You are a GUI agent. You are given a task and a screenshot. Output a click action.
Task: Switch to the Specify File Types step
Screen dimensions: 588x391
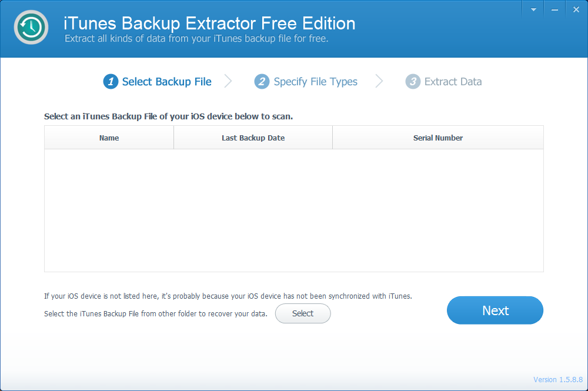pos(315,81)
